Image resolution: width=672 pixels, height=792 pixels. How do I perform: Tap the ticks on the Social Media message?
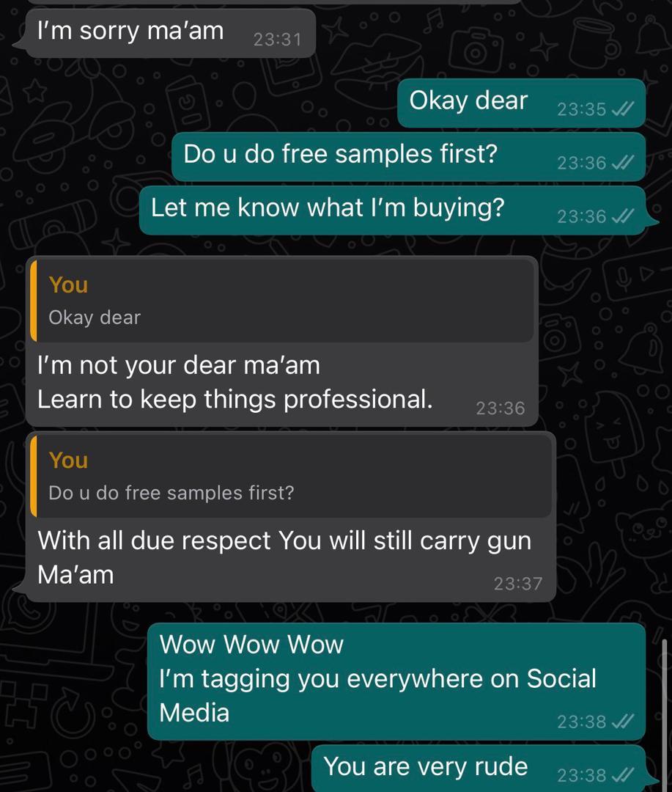click(x=622, y=722)
